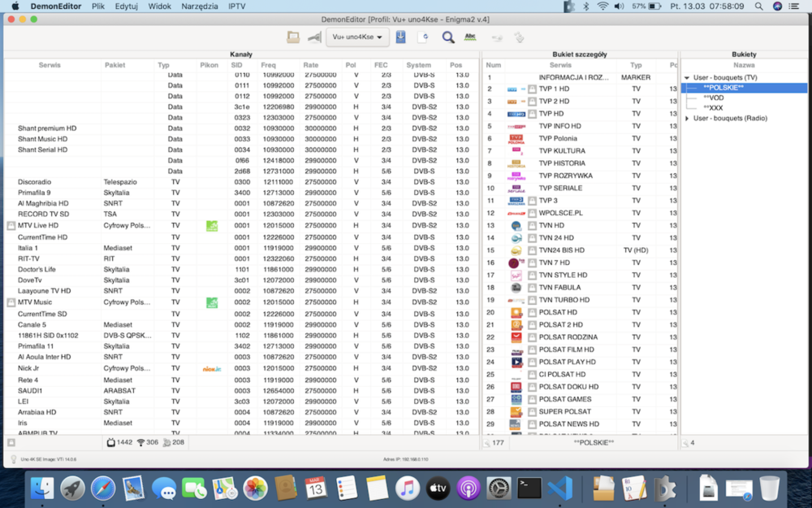Click the Nick Jr picon logo
This screenshot has width=812, height=508.
(211, 368)
